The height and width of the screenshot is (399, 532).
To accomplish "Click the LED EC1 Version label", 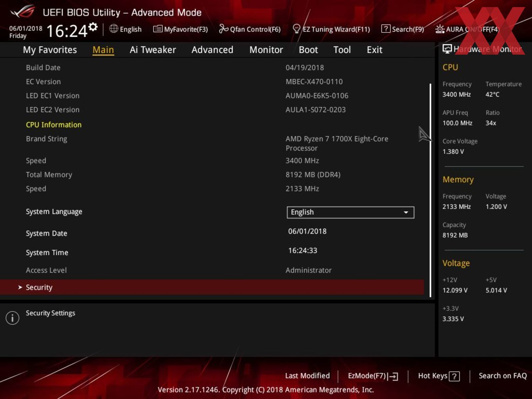I will 52,96.
